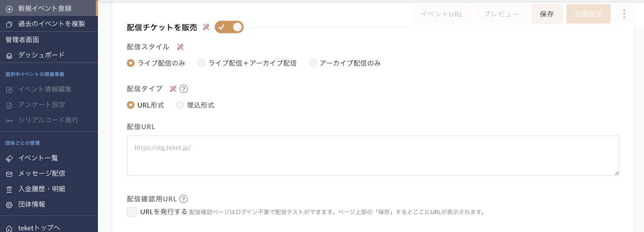Click the help icon next to 配信タイプ

184,89
